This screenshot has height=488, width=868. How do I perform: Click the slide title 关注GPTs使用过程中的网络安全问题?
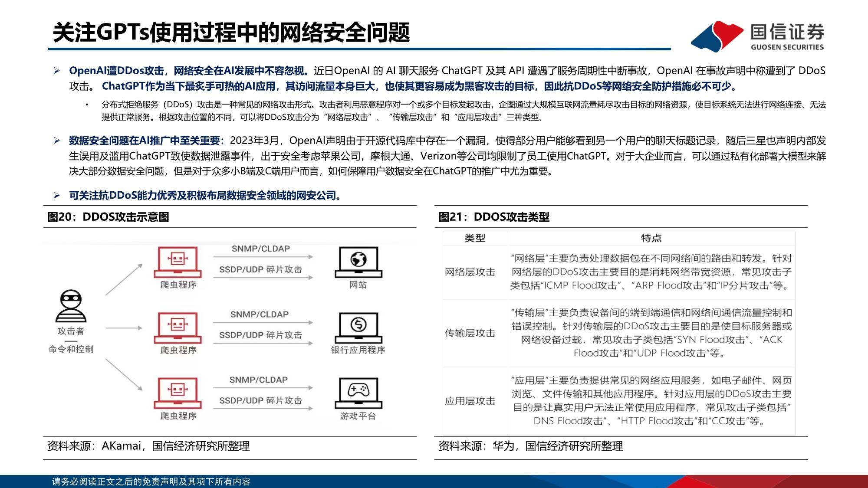tap(231, 33)
